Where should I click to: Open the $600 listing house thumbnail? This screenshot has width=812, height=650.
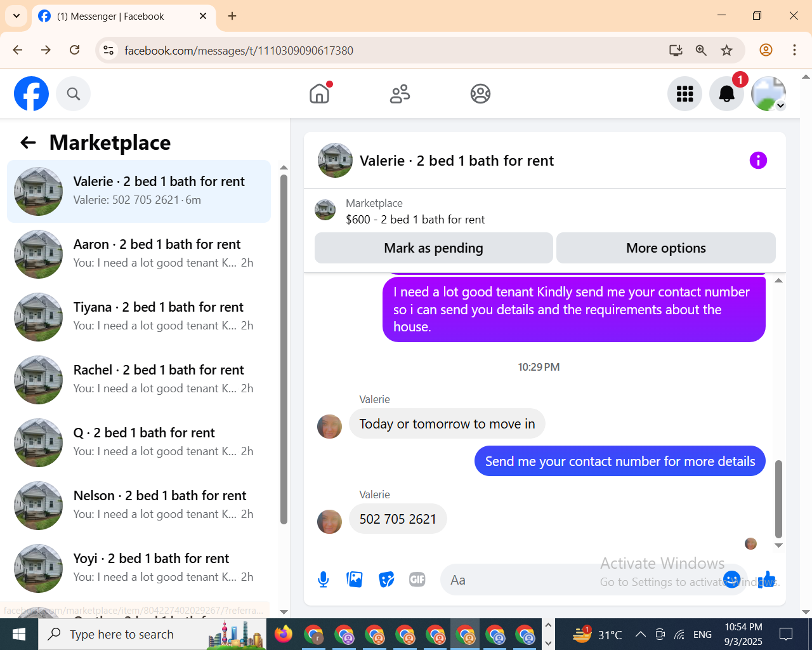pos(325,209)
